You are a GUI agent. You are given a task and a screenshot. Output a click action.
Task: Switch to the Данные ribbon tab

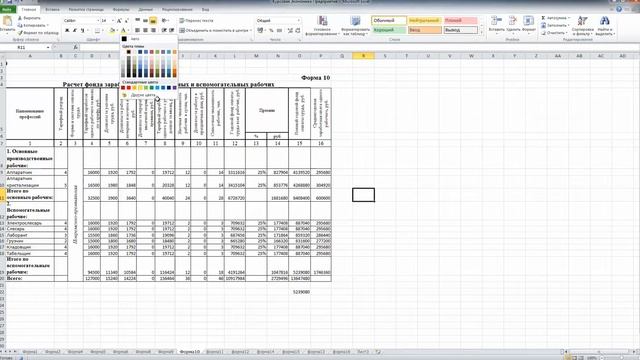coord(145,9)
